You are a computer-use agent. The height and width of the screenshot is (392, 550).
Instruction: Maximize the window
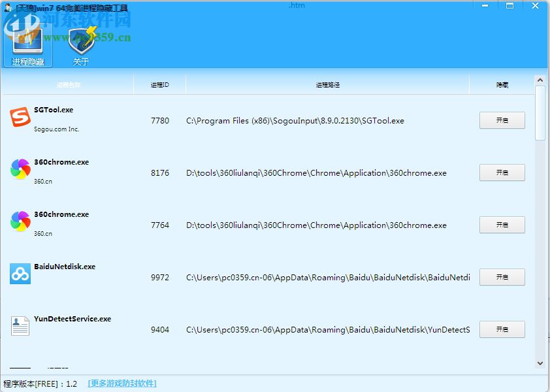[510, 6]
